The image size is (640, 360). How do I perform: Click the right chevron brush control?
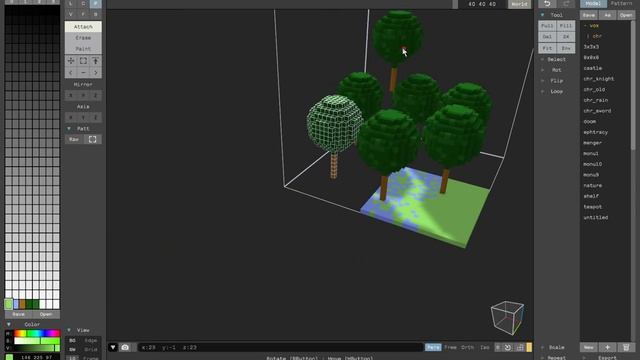[x=96, y=73]
